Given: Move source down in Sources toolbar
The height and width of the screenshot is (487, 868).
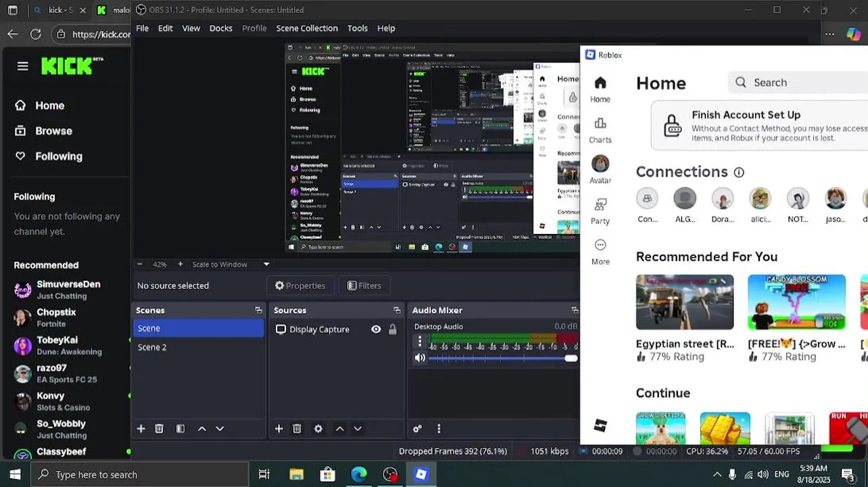Looking at the screenshot, I should pyautogui.click(x=358, y=429).
